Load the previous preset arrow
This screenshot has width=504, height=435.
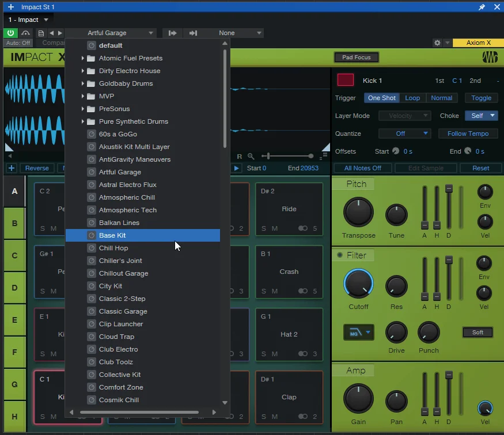click(51, 33)
